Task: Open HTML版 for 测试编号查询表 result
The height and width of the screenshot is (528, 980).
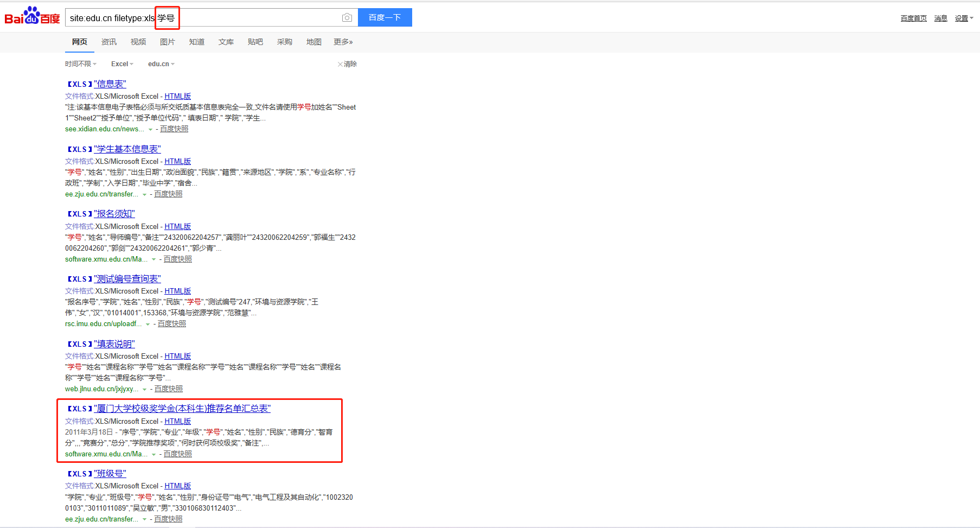Action: coord(178,291)
